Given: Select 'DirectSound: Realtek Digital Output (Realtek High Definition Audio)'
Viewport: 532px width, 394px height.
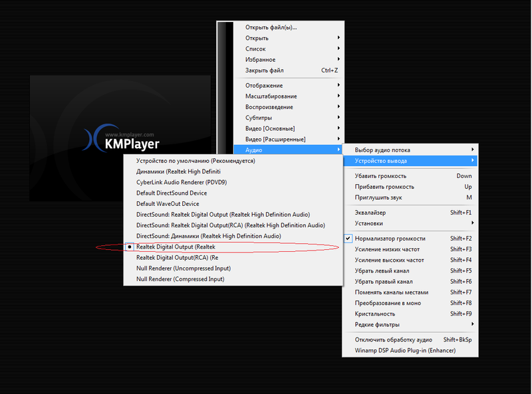Looking at the screenshot, I should coord(233,215).
